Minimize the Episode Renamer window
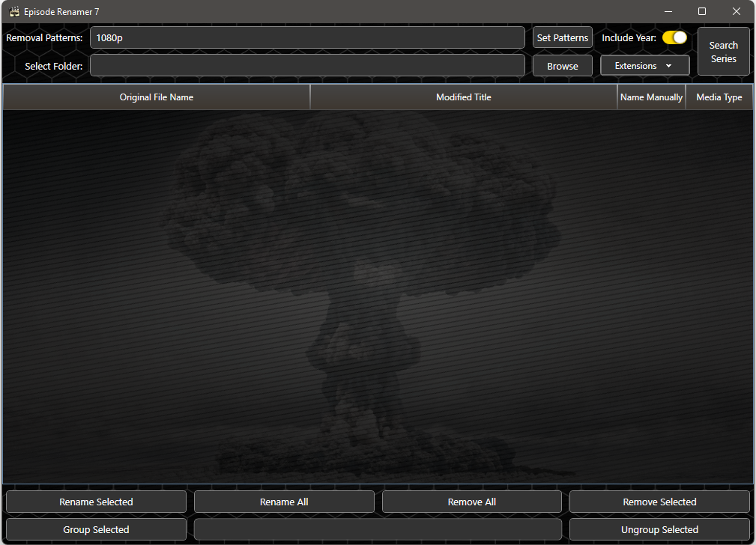 coord(668,11)
